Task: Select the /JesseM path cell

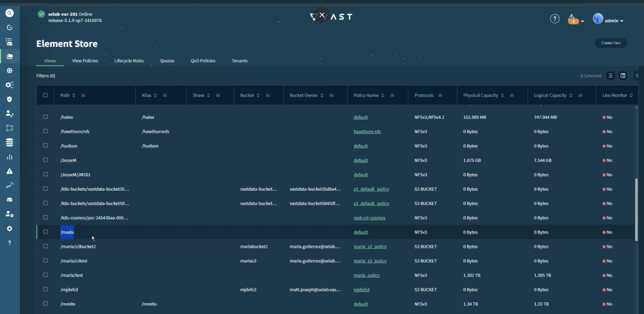Action: coord(68,160)
